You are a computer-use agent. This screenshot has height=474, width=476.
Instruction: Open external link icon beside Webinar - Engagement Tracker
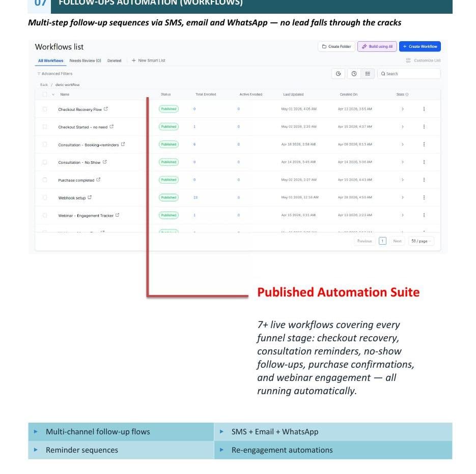[117, 215]
